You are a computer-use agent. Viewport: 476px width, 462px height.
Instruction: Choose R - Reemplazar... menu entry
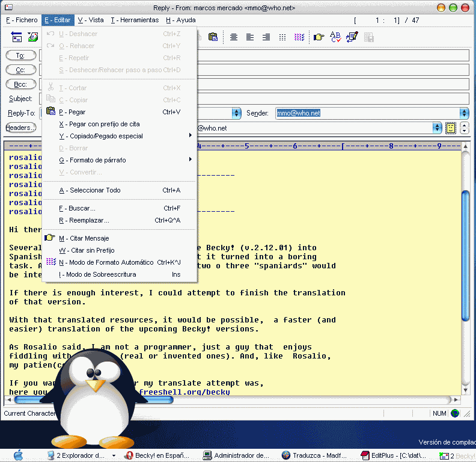click(x=120, y=220)
